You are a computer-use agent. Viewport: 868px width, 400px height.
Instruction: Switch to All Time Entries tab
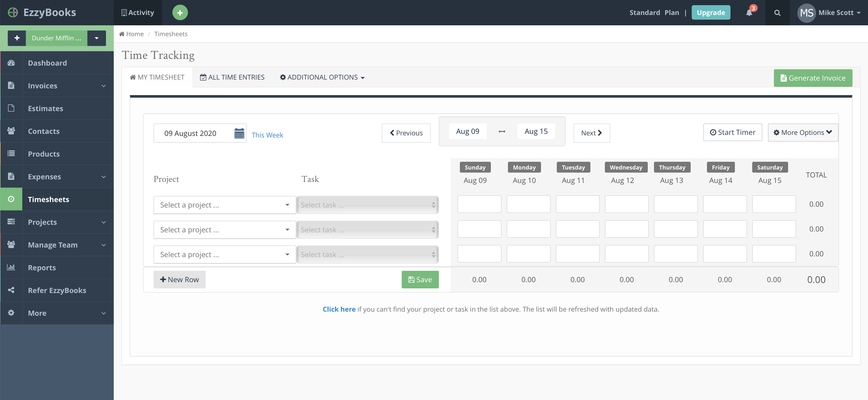point(232,78)
